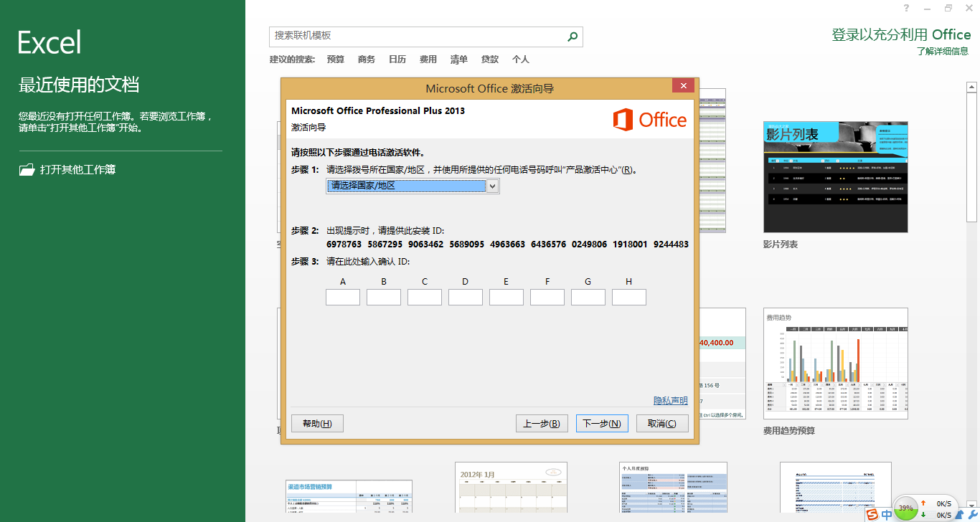The image size is (980, 522).
Task: Open the 个人月度预算 template thumbnail
Action: 673,488
